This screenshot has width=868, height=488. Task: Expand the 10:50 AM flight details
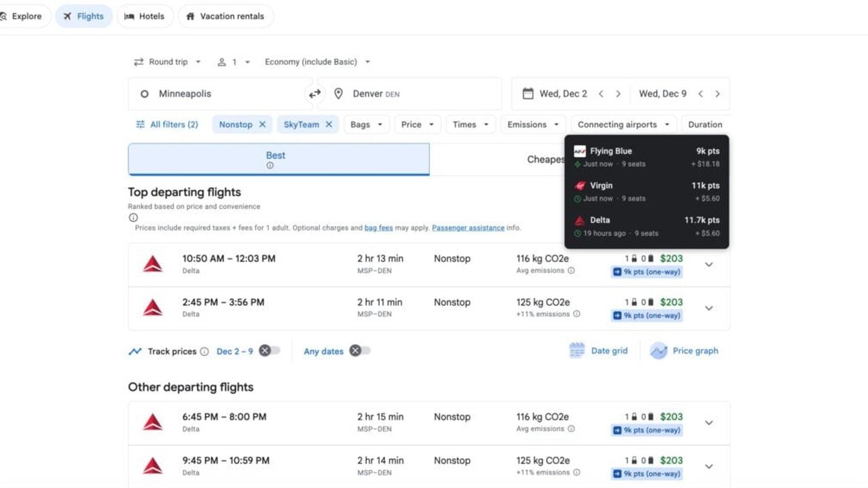[x=709, y=265]
